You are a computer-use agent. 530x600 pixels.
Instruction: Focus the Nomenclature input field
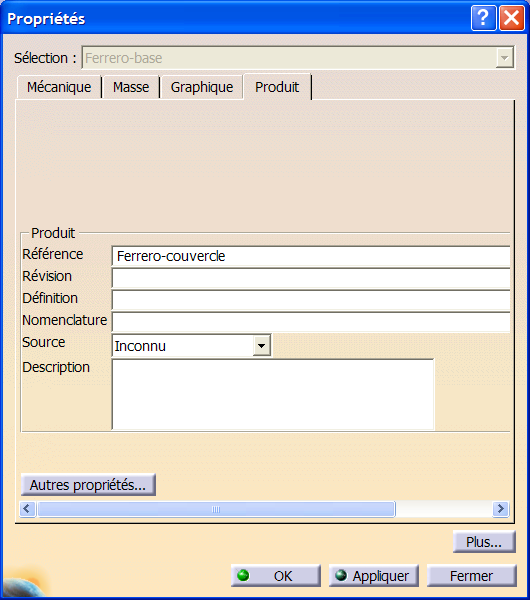click(311, 322)
